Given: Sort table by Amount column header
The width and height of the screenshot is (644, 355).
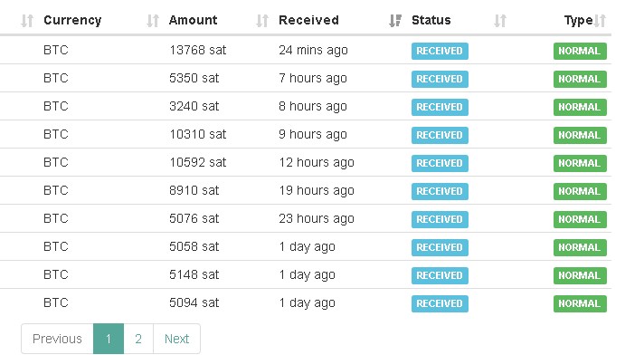Looking at the screenshot, I should (193, 20).
